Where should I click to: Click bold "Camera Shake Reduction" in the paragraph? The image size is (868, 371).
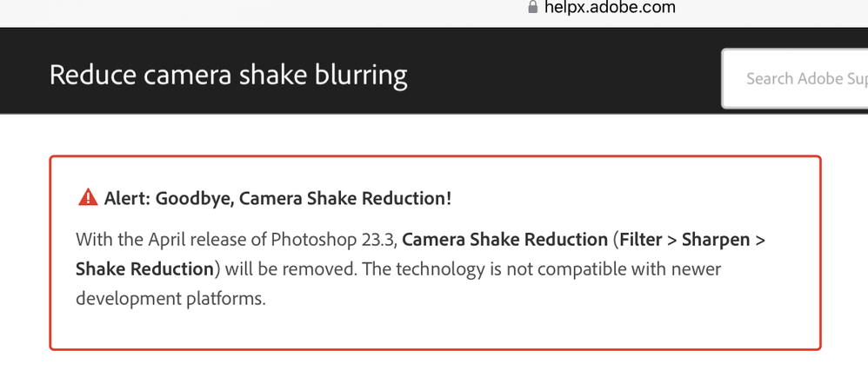pyautogui.click(x=504, y=239)
